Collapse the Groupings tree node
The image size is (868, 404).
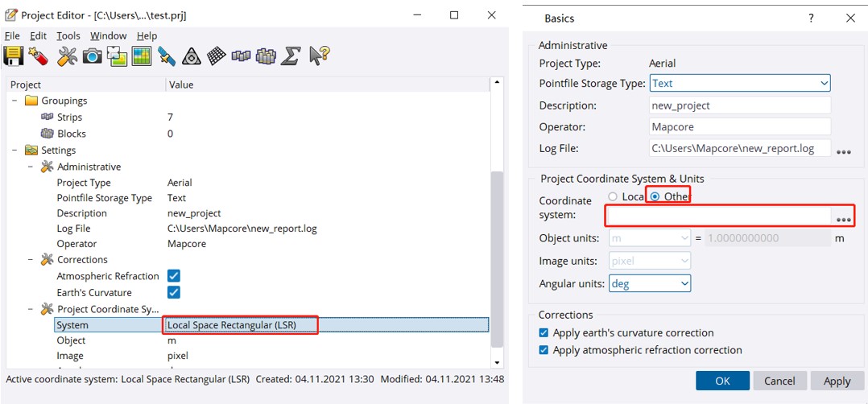(14, 101)
